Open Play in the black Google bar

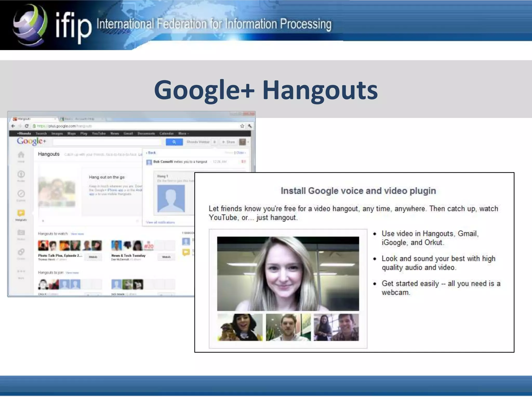[84, 134]
